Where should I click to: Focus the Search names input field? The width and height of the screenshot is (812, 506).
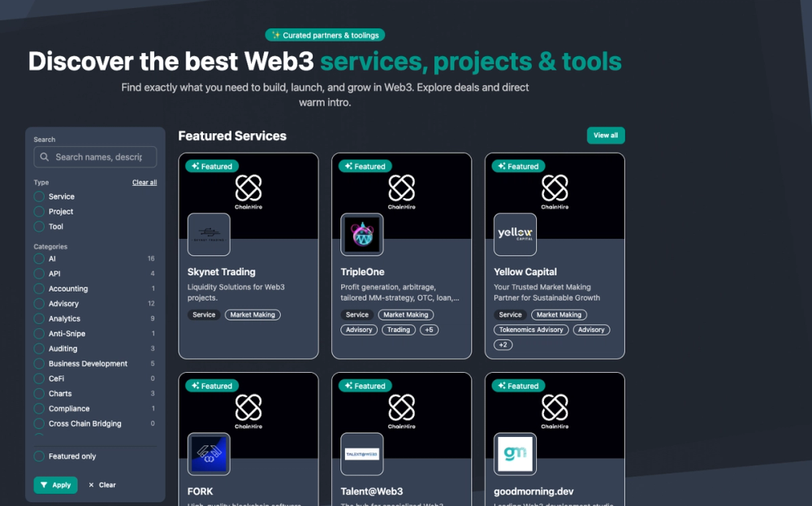pos(95,157)
